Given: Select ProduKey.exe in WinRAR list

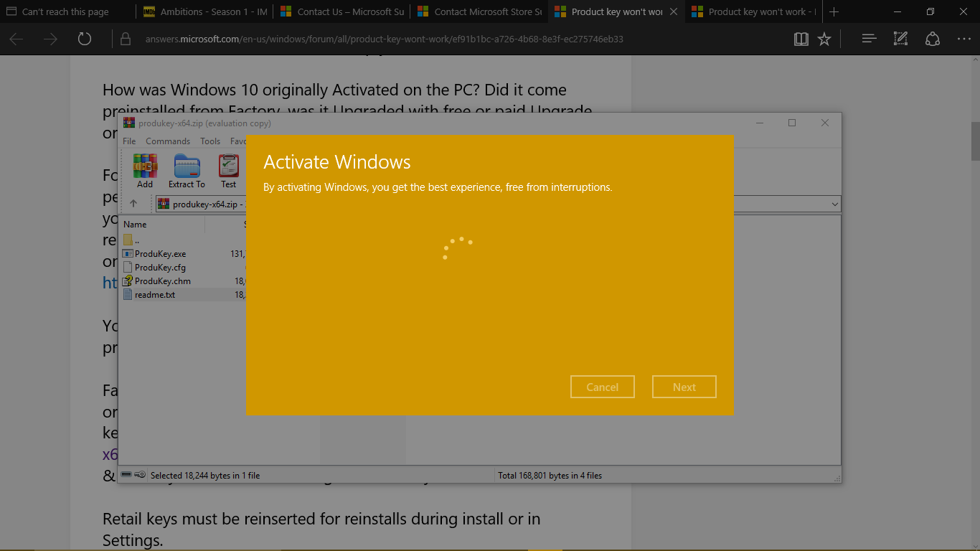Looking at the screenshot, I should [x=160, y=253].
